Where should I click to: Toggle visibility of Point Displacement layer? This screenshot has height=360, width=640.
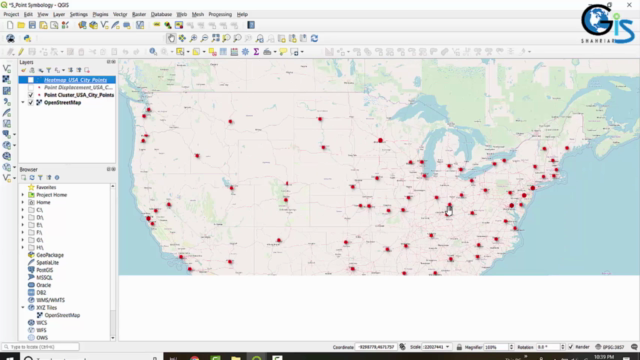click(x=31, y=87)
